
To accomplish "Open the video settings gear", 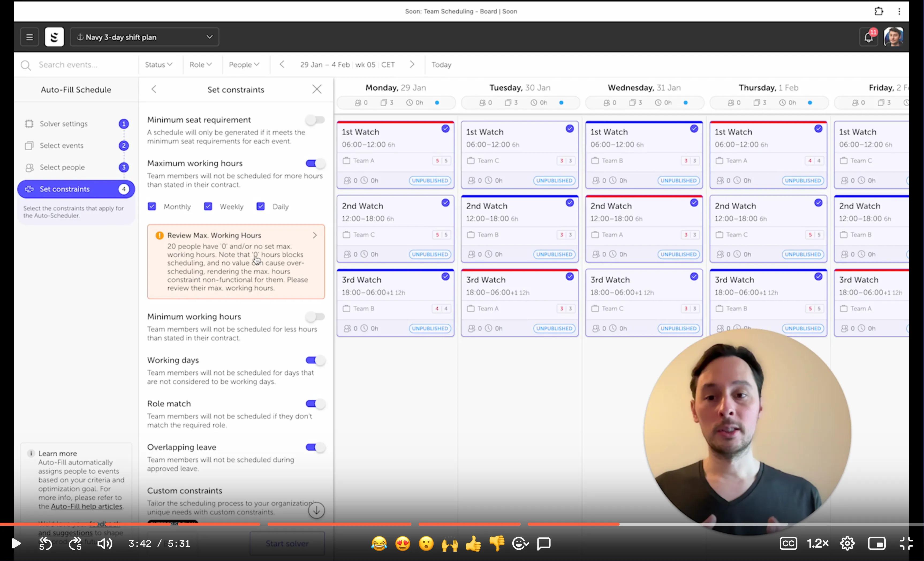I will pos(847,543).
